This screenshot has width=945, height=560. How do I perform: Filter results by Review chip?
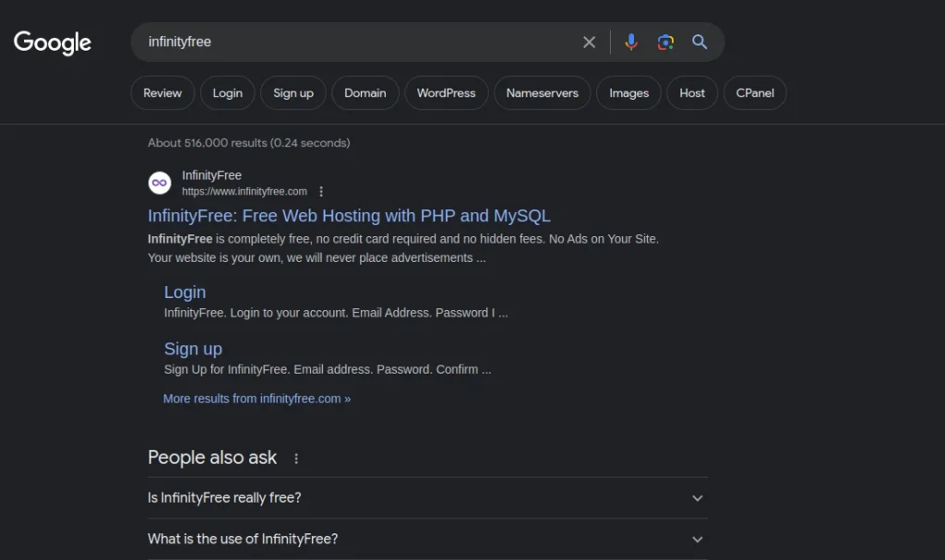pos(162,93)
